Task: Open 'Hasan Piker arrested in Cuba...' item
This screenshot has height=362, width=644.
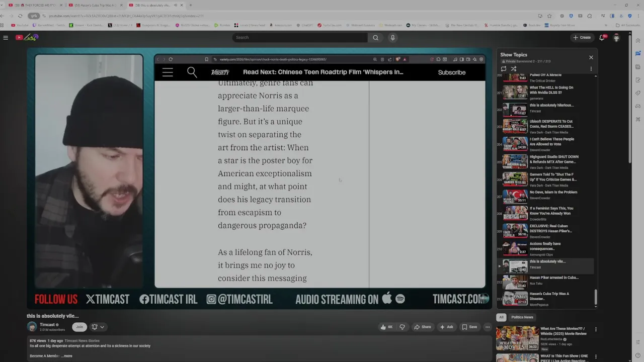Action: click(545, 283)
